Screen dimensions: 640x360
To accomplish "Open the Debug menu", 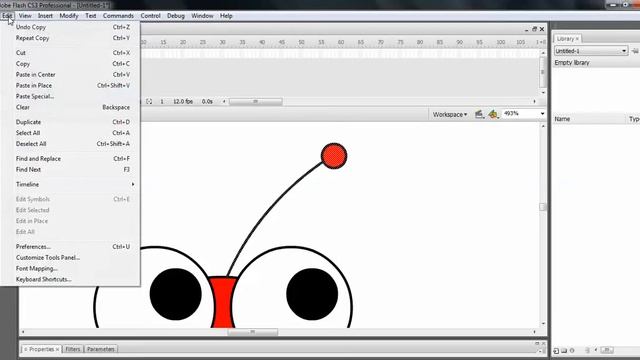I will click(176, 16).
